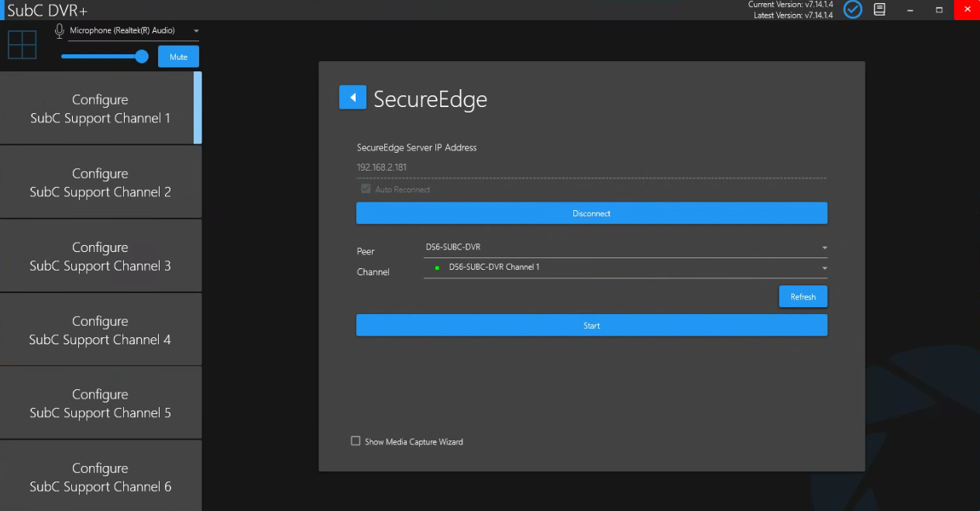
Task: Click the channel list scrollbar
Action: pos(198,108)
